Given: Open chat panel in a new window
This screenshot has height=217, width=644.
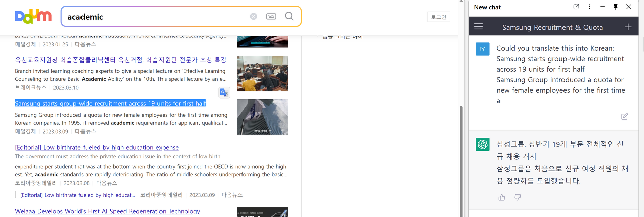Looking at the screenshot, I should (x=576, y=7).
